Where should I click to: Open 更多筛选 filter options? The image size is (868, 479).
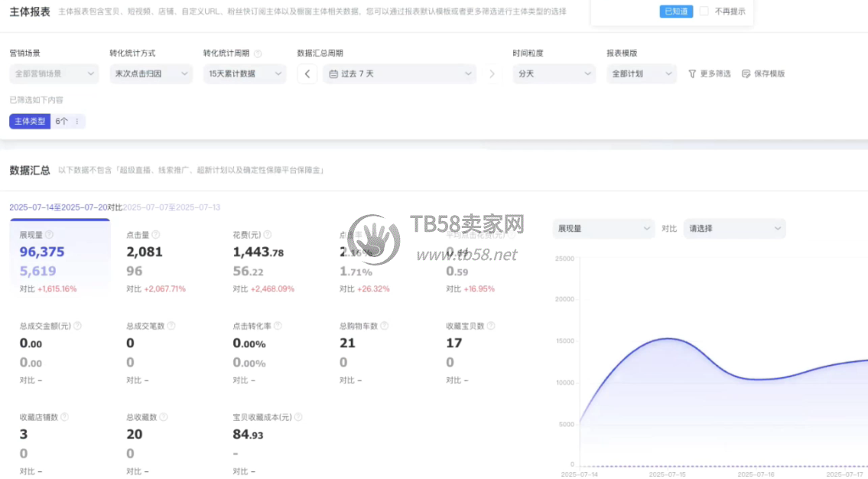709,74
